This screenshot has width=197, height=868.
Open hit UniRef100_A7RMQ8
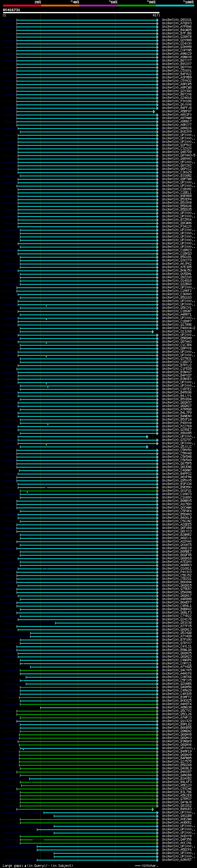click(176, 410)
